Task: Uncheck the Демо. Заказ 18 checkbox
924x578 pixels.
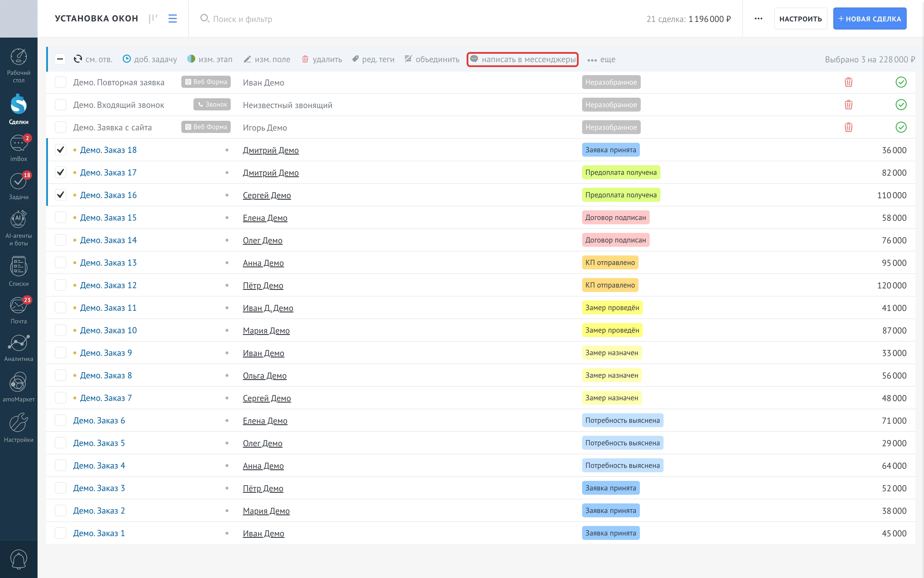Action: coord(60,150)
